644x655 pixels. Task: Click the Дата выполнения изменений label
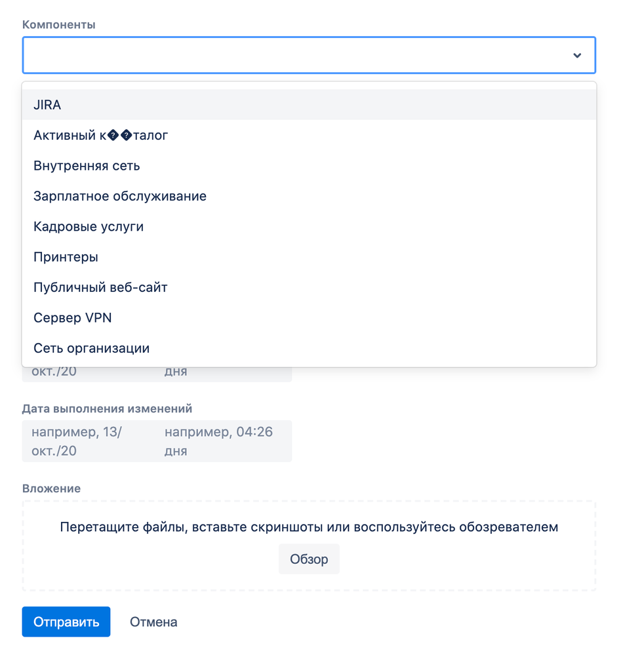tap(107, 408)
